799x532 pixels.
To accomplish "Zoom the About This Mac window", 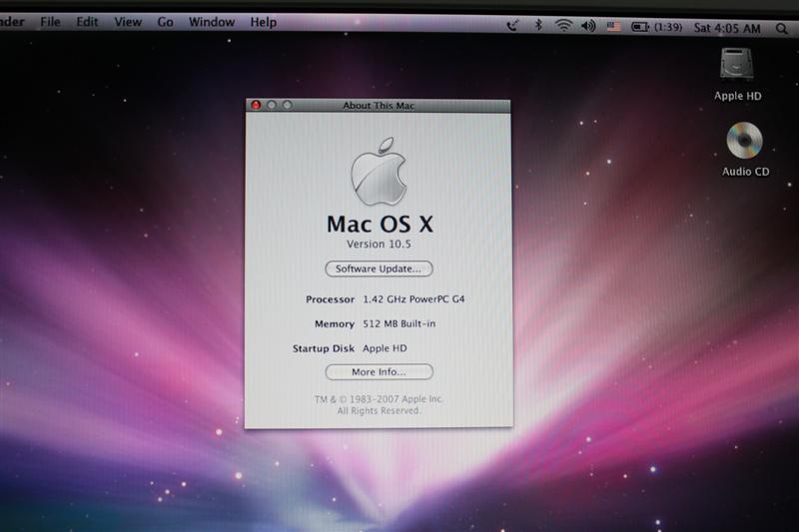I will click(288, 105).
